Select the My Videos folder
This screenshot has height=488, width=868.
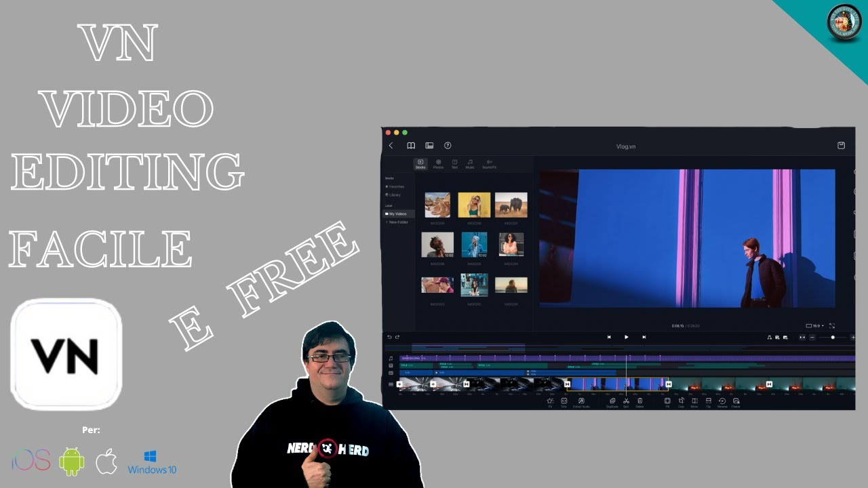(x=397, y=213)
